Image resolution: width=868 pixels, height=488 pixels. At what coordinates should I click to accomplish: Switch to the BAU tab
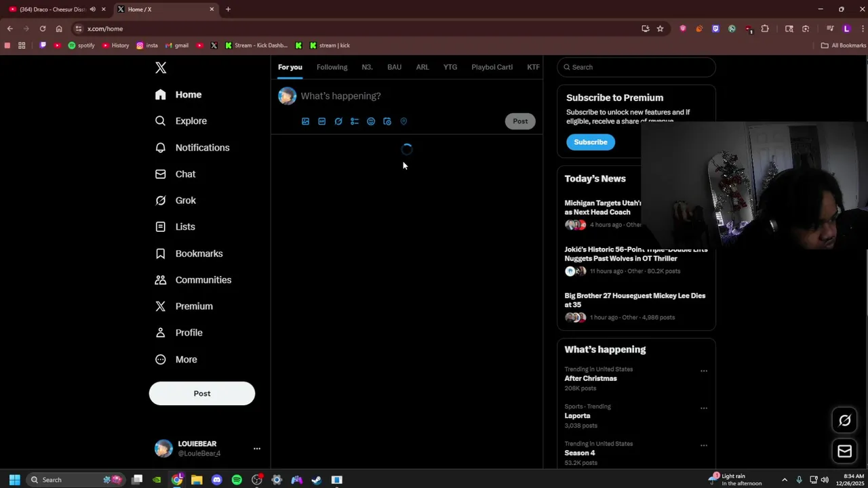pyautogui.click(x=394, y=67)
